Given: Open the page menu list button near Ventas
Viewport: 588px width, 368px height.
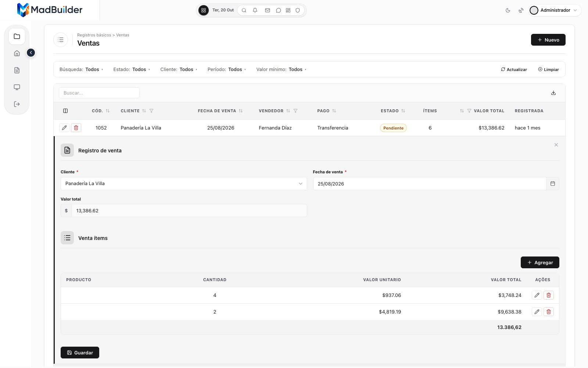Looking at the screenshot, I should (x=61, y=40).
